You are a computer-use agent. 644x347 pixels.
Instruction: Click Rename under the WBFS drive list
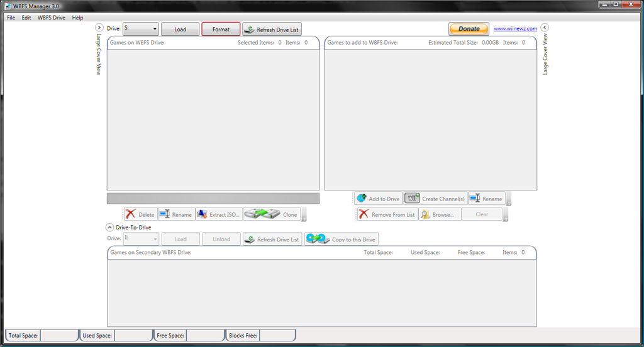tap(176, 214)
